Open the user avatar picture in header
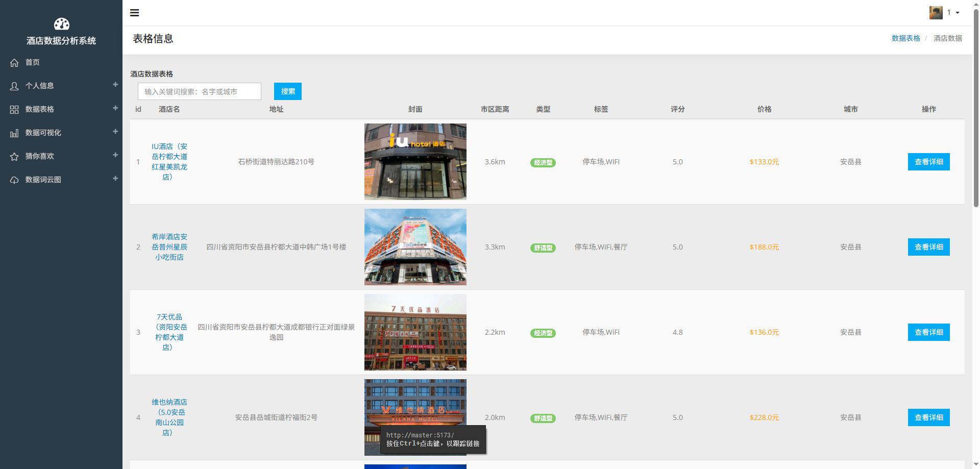 (x=936, y=13)
